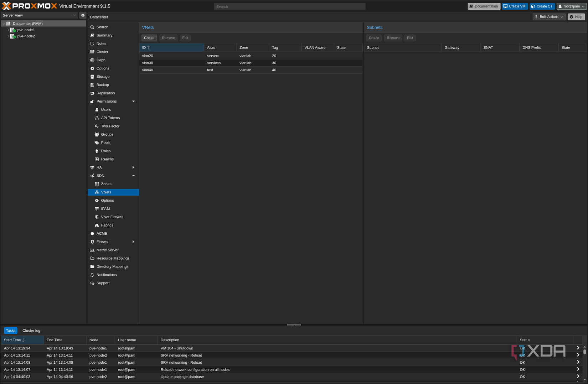Open the Directory Mappings folder icon
Screen dimensions: 588x384
pos(92,267)
